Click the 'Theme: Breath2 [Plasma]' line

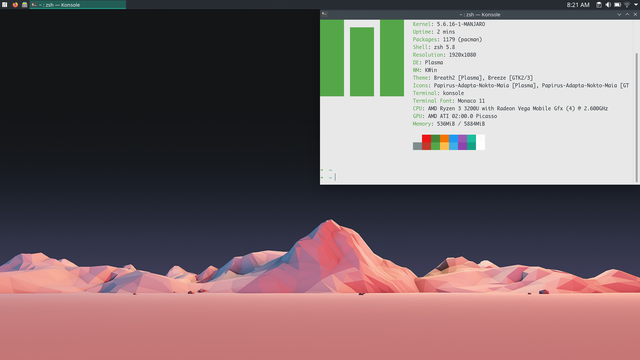coord(473,78)
